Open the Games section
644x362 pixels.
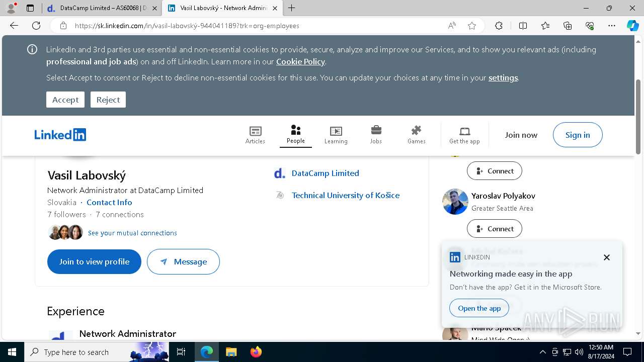point(416,135)
